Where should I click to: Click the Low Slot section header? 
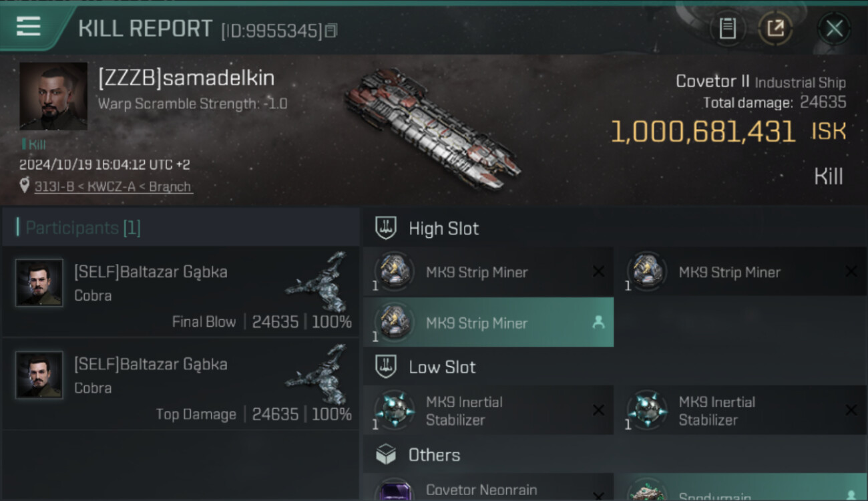tap(442, 367)
